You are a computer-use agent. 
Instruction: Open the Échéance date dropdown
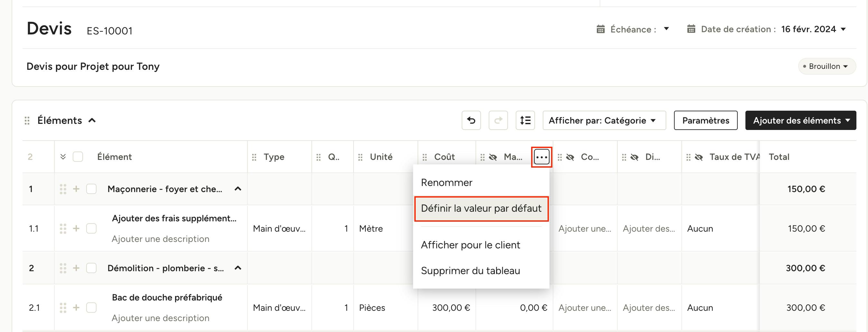pos(666,29)
